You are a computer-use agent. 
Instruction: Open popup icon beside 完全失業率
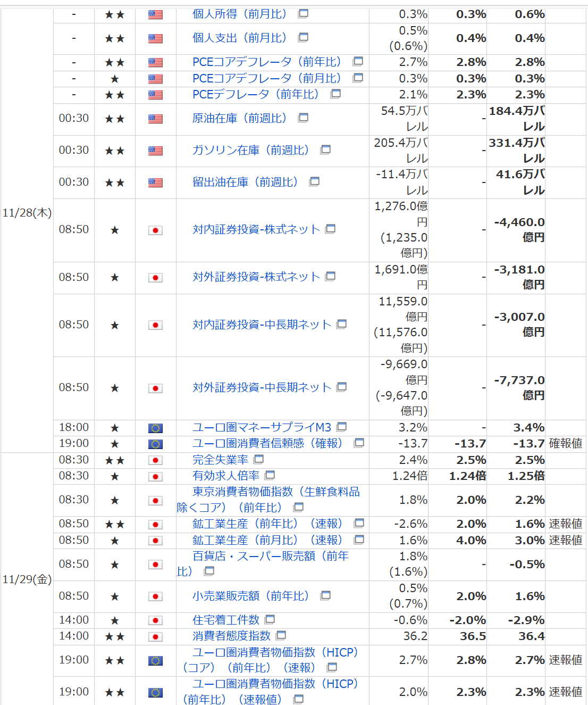click(x=259, y=459)
